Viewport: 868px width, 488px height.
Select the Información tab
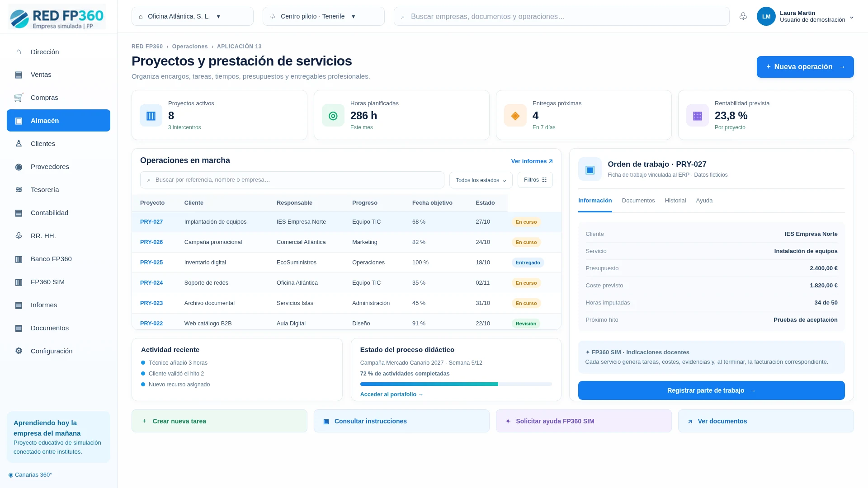click(x=595, y=201)
